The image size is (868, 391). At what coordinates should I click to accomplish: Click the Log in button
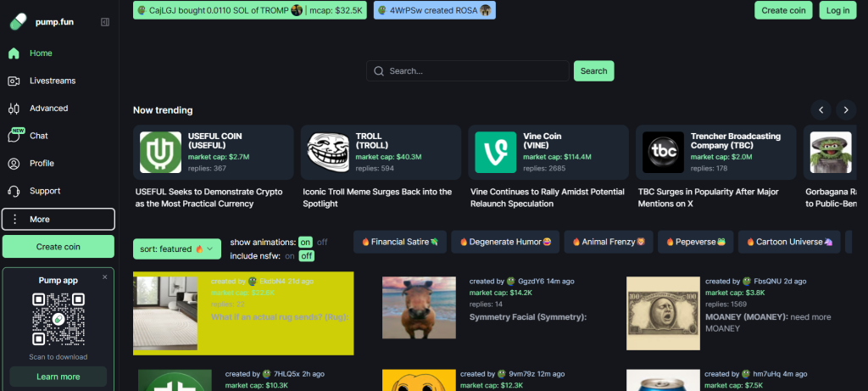pyautogui.click(x=837, y=10)
